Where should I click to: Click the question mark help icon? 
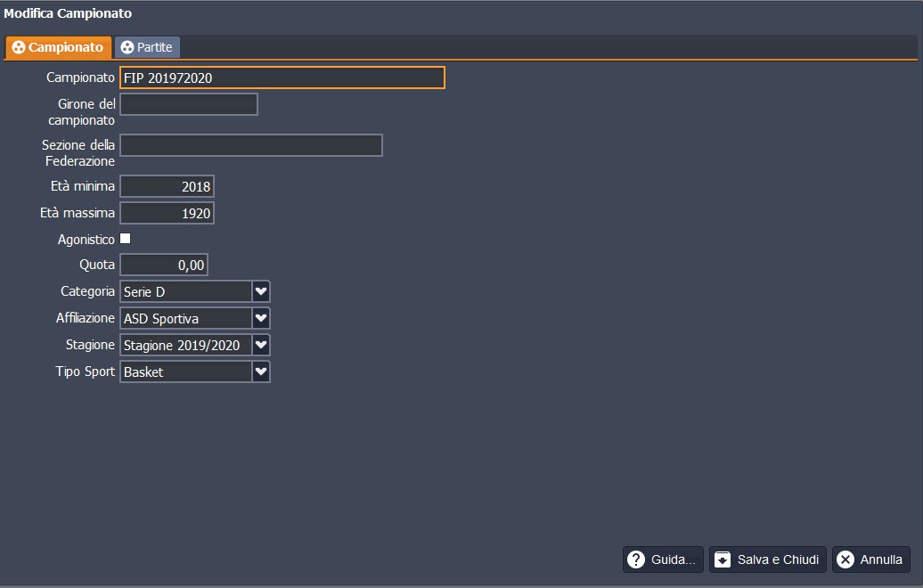(x=636, y=559)
